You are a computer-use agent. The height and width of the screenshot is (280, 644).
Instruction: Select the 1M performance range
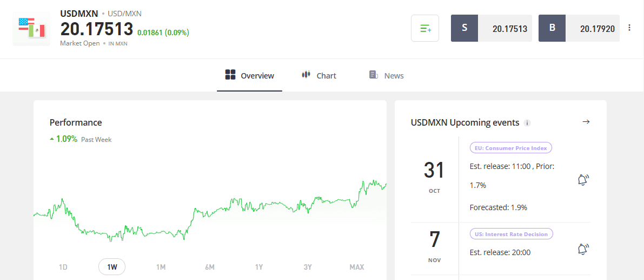click(x=161, y=267)
